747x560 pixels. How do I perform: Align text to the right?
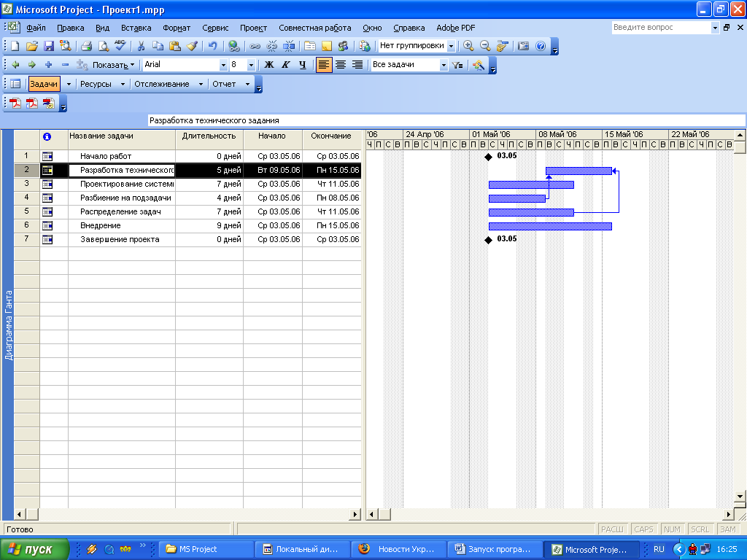pos(357,65)
